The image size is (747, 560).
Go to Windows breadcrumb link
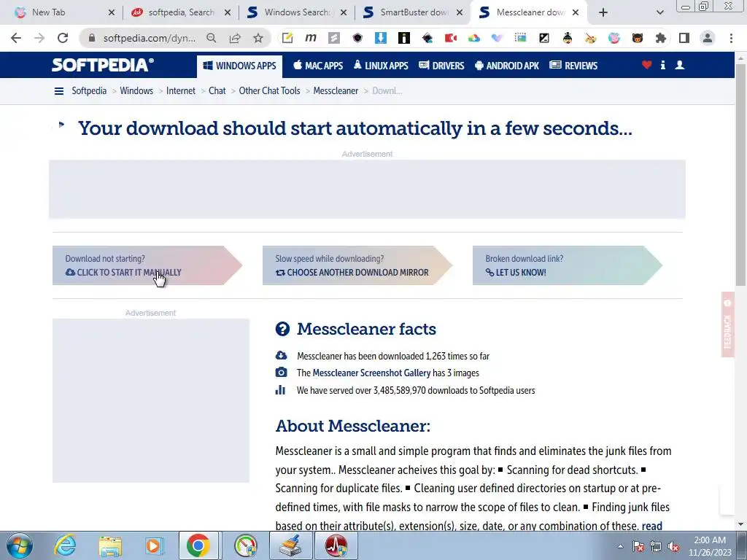tap(136, 91)
